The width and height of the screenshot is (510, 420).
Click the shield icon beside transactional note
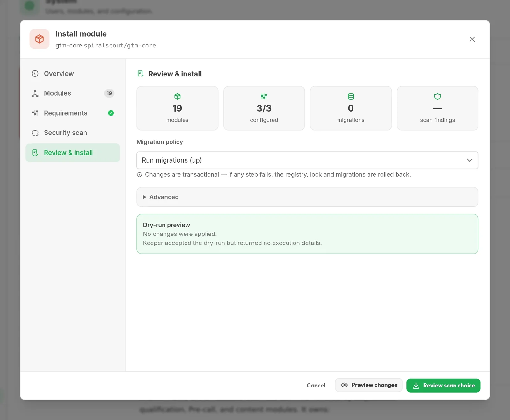139,175
